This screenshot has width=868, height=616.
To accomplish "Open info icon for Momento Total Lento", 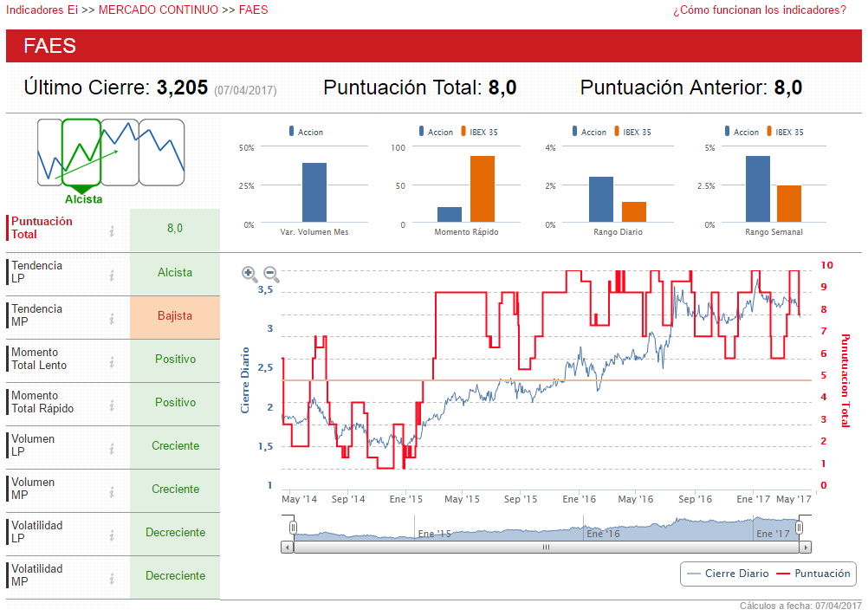I will (112, 362).
